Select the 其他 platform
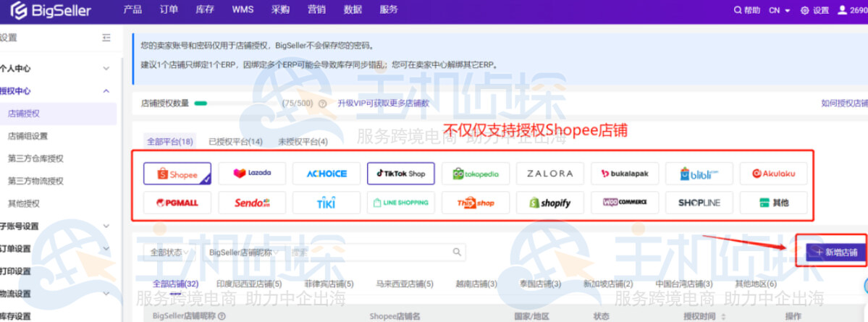 773,203
